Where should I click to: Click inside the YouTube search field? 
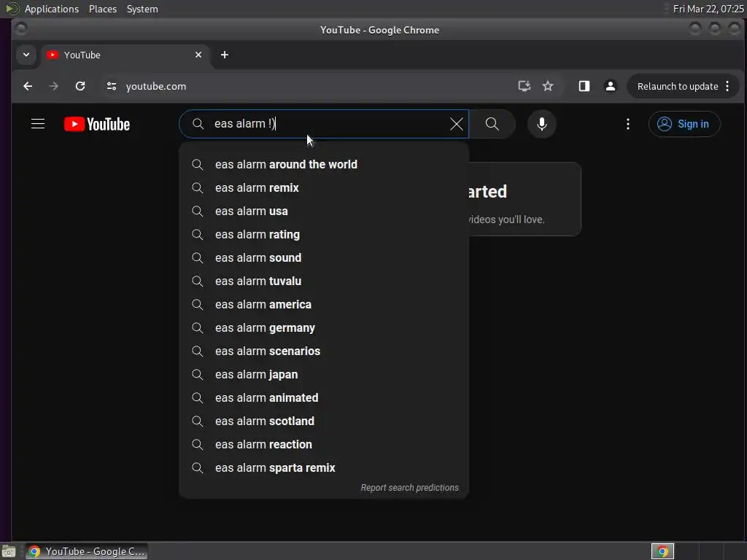pos(324,124)
